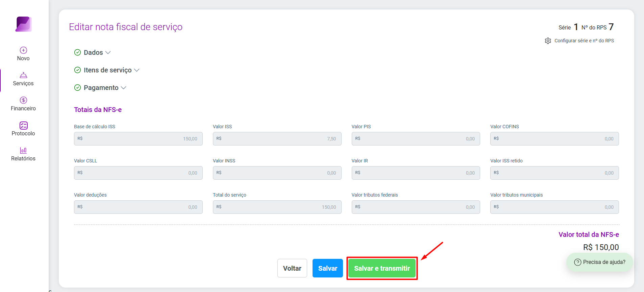Click the Dados green check circle

(78, 52)
